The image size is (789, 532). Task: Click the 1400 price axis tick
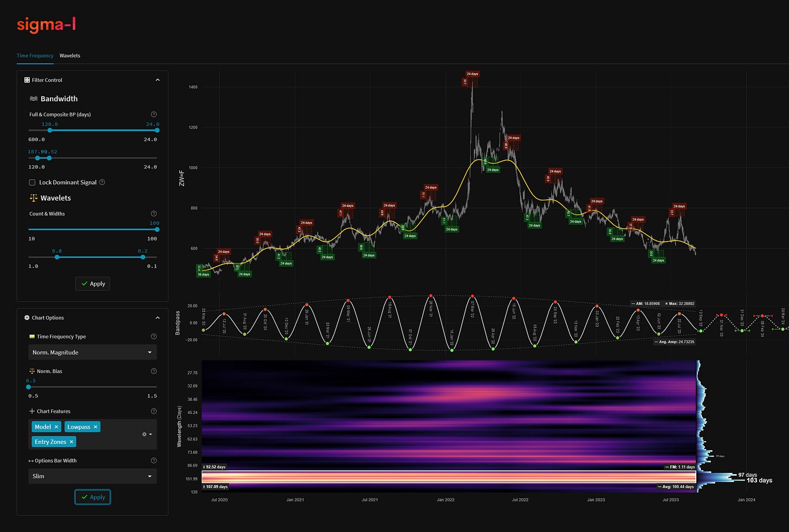[x=193, y=87]
